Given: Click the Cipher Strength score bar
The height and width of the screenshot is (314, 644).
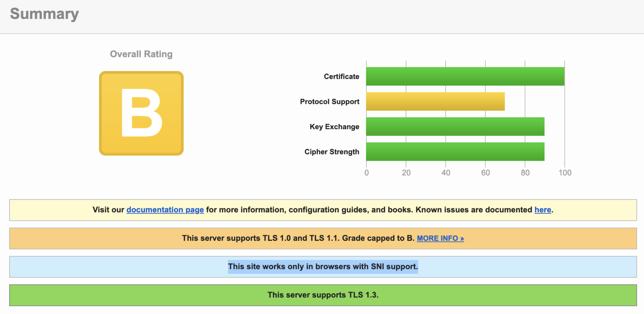Looking at the screenshot, I should click(455, 152).
